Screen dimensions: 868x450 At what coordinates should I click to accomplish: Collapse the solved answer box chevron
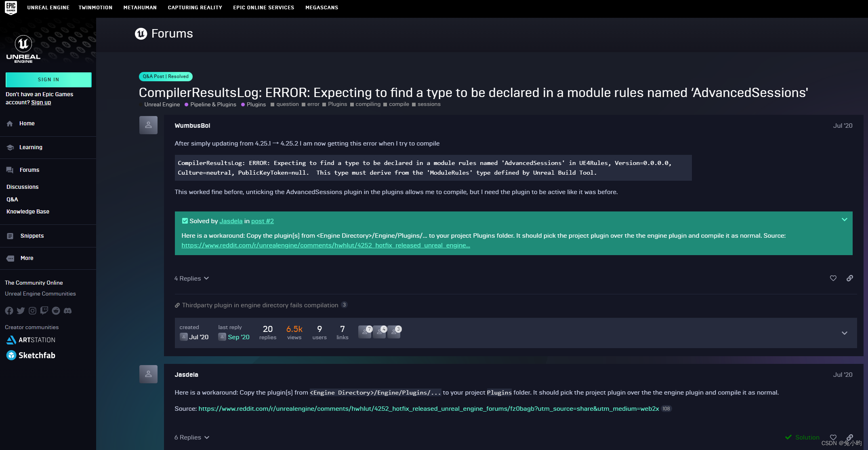tap(844, 220)
